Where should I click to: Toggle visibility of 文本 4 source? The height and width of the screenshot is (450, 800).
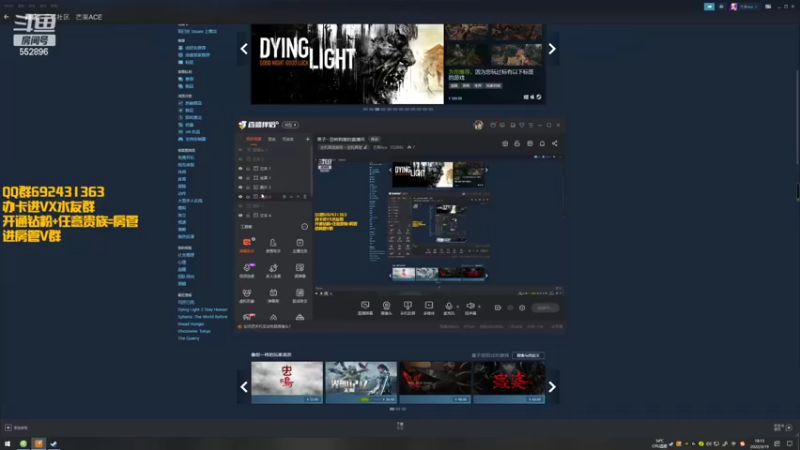click(240, 215)
